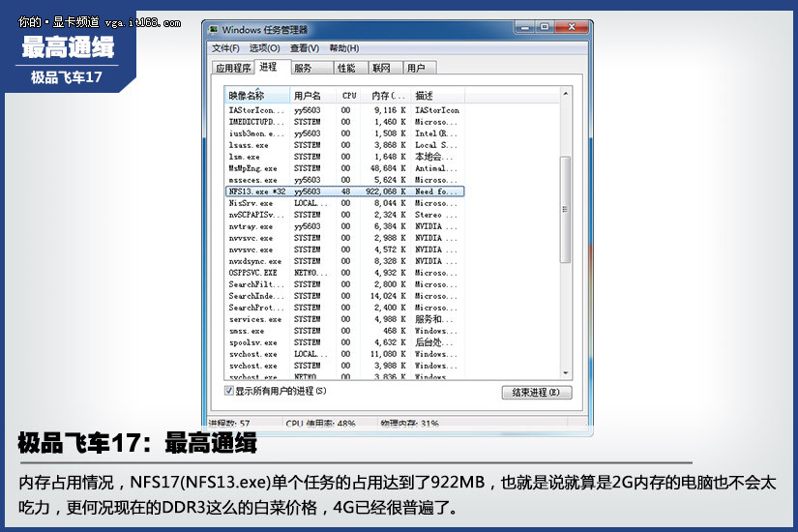Viewport: 798px width, 532px height.
Task: Select the SearchFilt... process row
Action: tap(344, 284)
